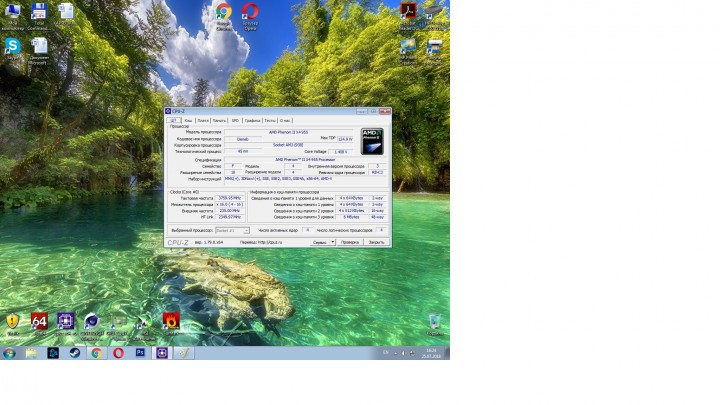This screenshot has width=720, height=405.
Task: Click the Socket AM3 package field
Action: click(x=289, y=145)
